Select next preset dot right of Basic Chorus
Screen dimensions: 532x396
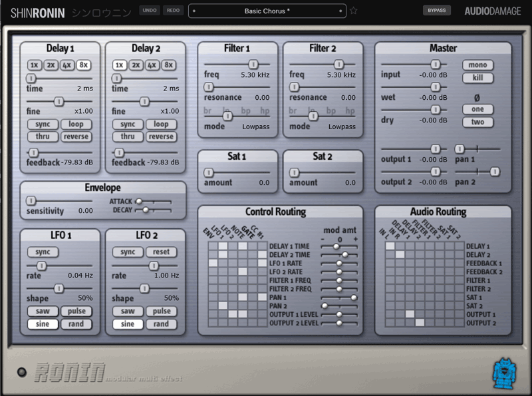[340, 11]
